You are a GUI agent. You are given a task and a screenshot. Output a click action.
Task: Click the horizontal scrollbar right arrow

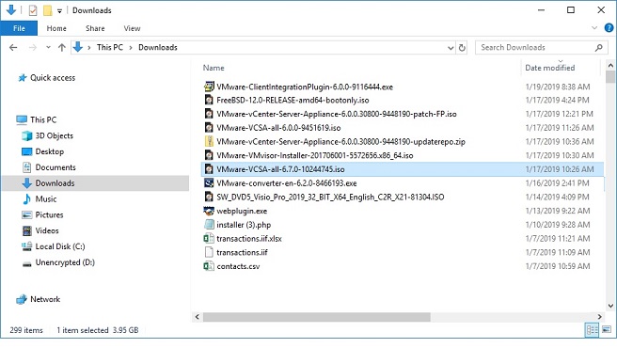[600, 317]
